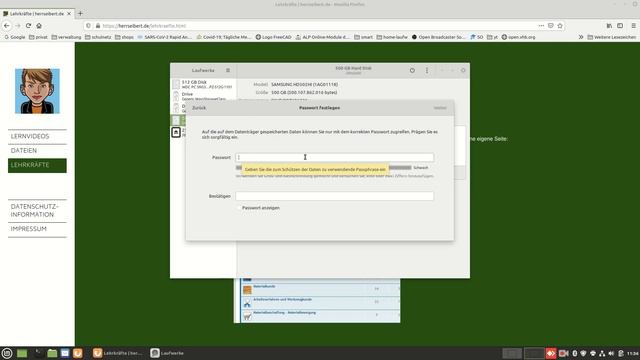Open the Weitere Lesezeichen folder

point(611,37)
